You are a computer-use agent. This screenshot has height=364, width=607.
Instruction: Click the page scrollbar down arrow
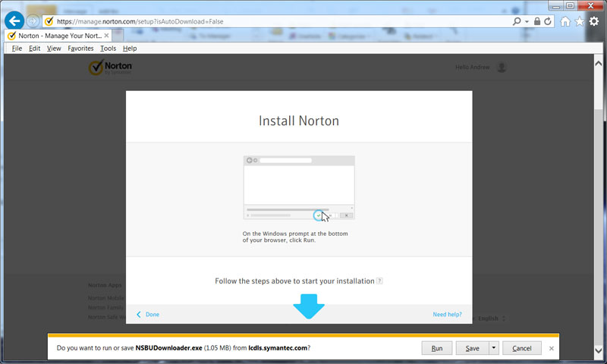(599, 350)
